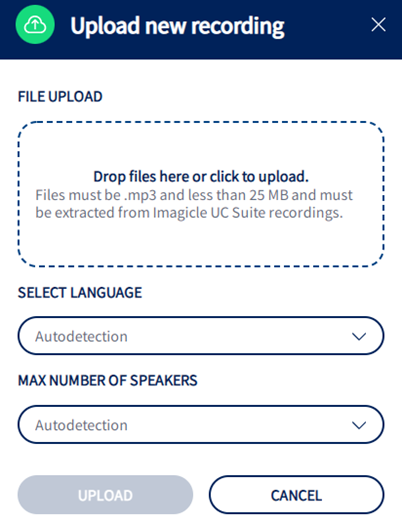This screenshot has height=522, width=402.
Task: Click Autodetection text in the speakers field
Action: pyautogui.click(x=81, y=425)
